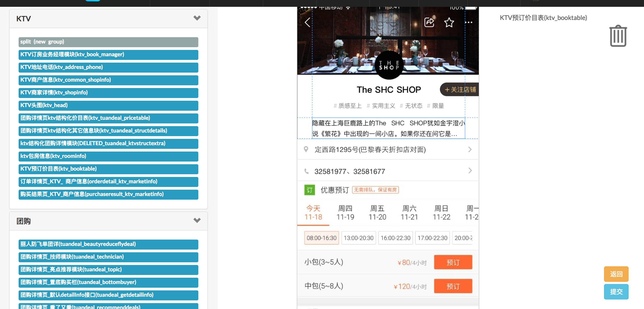Click the 返回 button
Image resolution: width=644 pixels, height=309 pixels.
616,274
